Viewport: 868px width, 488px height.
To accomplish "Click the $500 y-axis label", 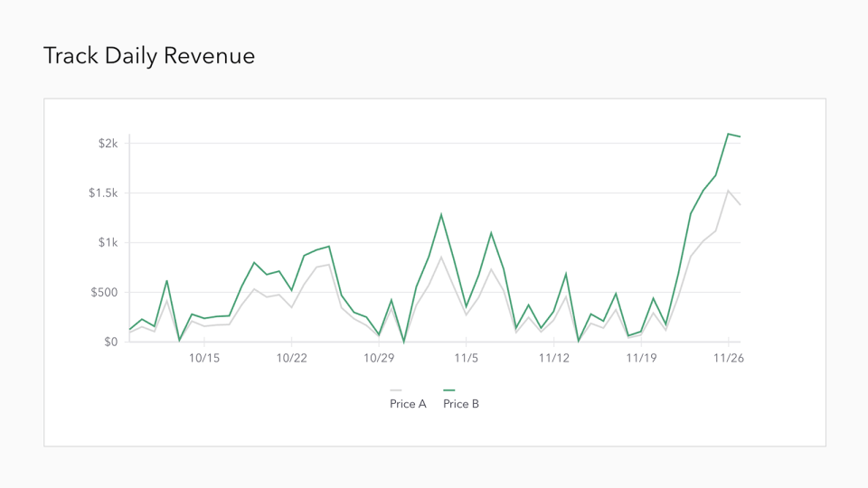I will (104, 293).
